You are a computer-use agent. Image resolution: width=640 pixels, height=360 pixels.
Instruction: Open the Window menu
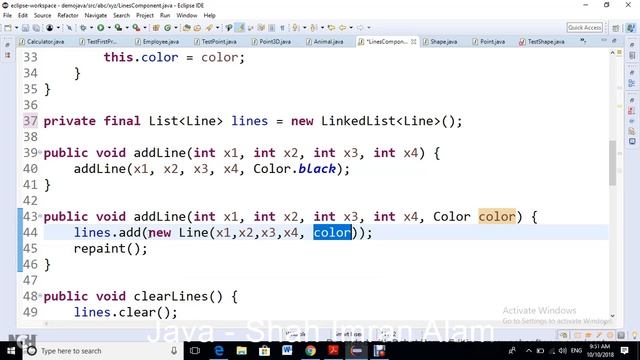[x=187, y=16]
